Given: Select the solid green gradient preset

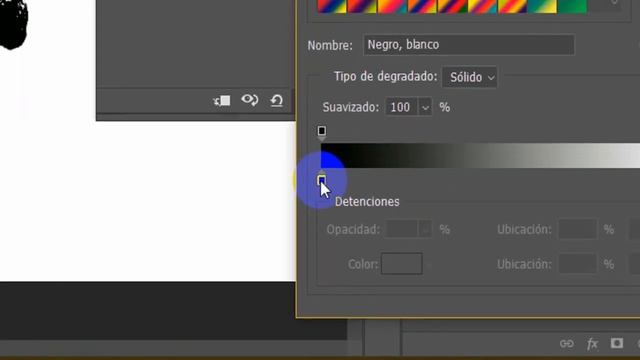Looking at the screenshot, I should click(572, 6).
